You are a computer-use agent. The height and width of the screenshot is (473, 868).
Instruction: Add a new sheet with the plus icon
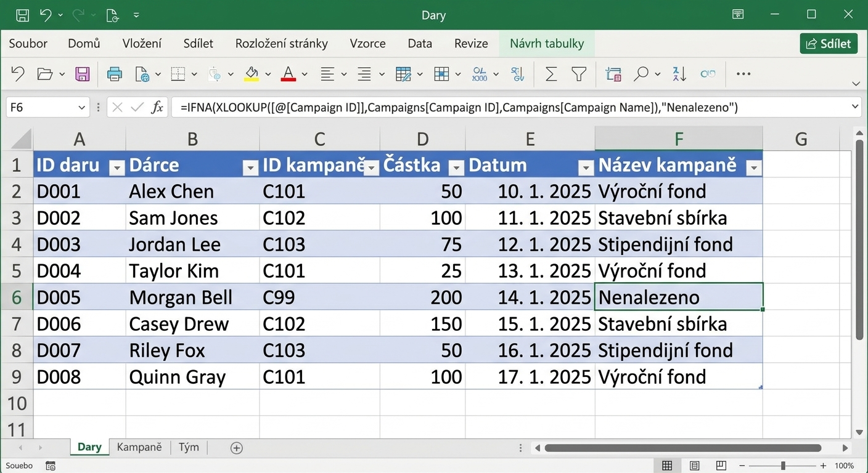pyautogui.click(x=236, y=448)
